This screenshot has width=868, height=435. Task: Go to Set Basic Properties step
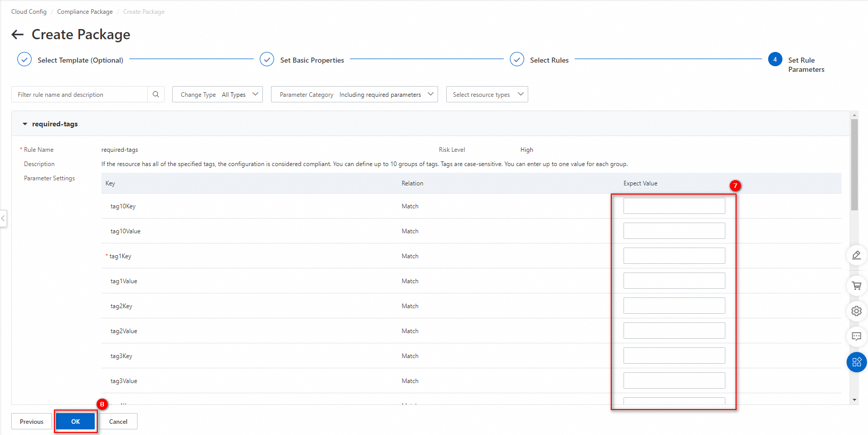point(312,60)
